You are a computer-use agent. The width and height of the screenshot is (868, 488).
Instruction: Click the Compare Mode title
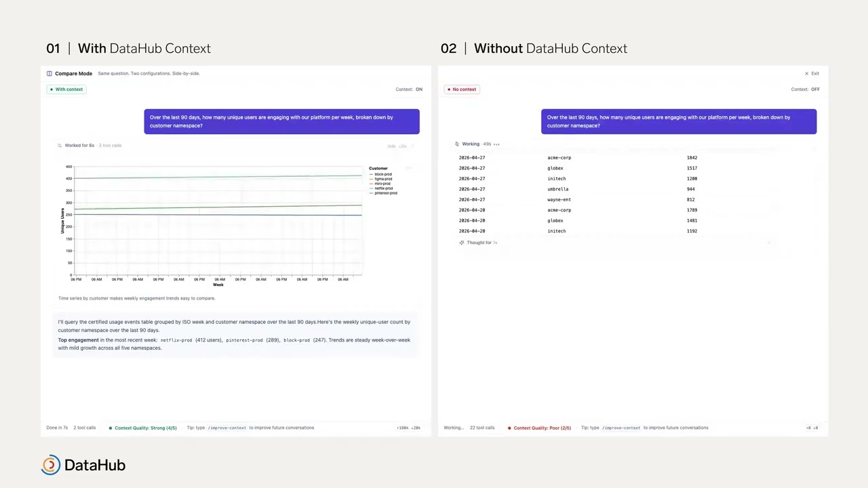73,73
